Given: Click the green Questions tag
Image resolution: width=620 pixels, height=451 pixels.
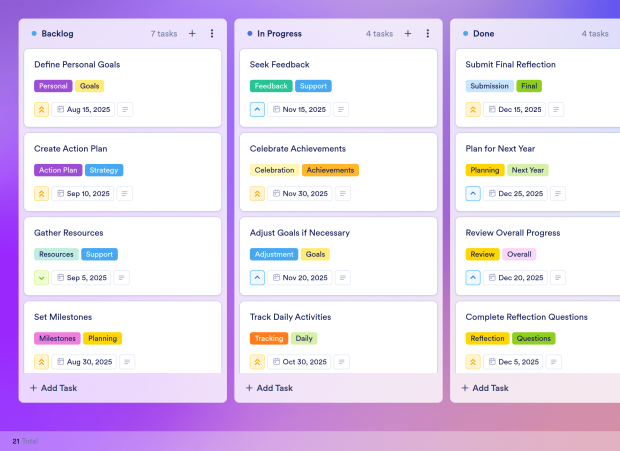Looking at the screenshot, I should [534, 338].
